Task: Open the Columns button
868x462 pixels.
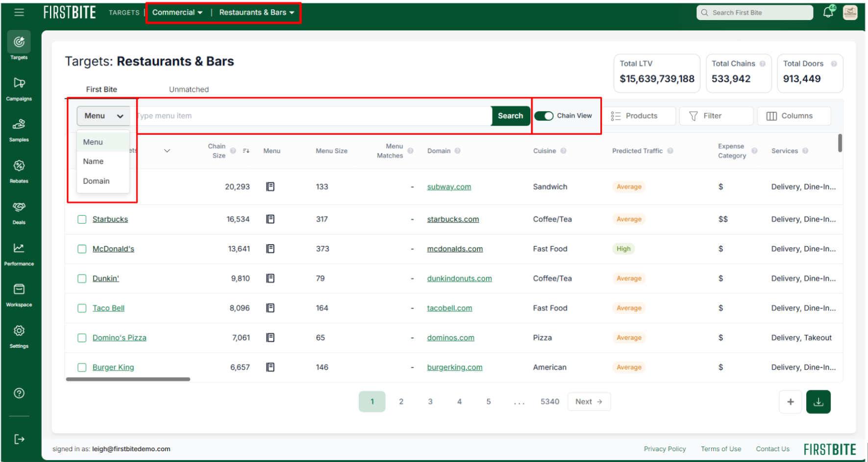Action: pyautogui.click(x=794, y=116)
